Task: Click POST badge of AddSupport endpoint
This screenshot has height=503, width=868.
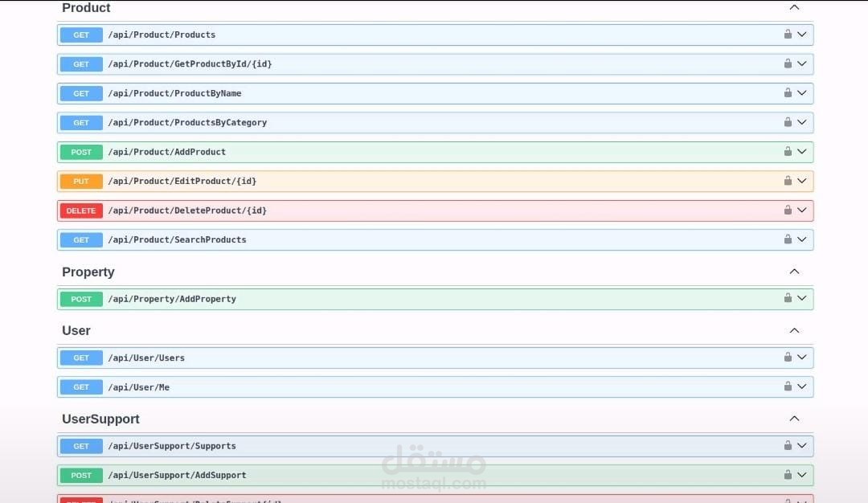Action: (81, 476)
